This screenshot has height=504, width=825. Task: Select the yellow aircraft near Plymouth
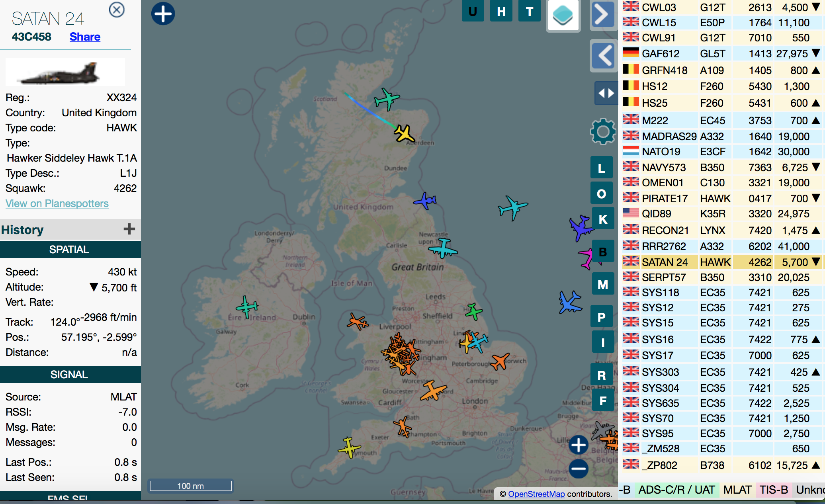[x=349, y=448]
